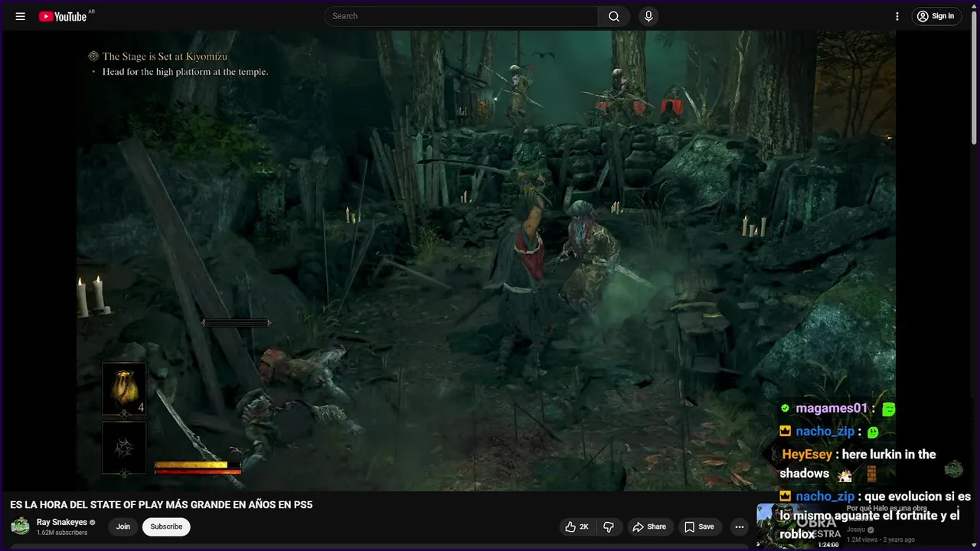Screen dimensions: 980x551
Task: Open the YouTube guide hamburger menu
Action: [21, 16]
